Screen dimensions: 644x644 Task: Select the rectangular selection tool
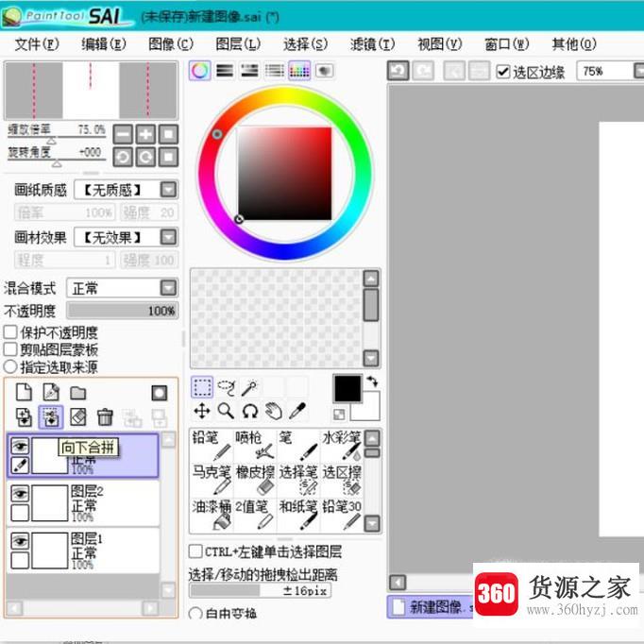[202, 387]
